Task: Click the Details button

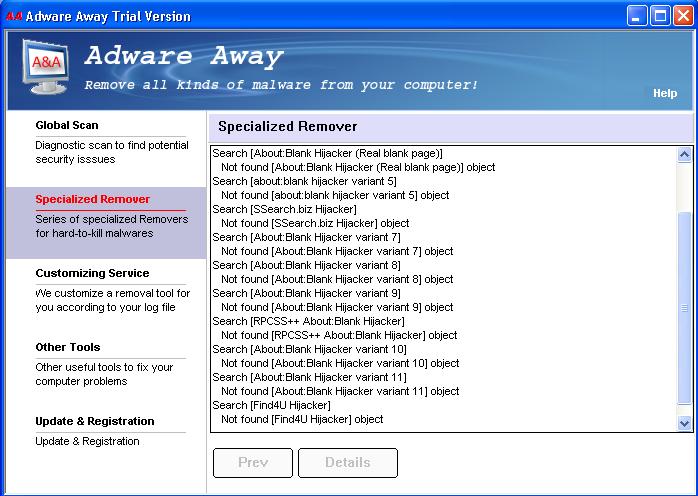Action: pos(348,463)
